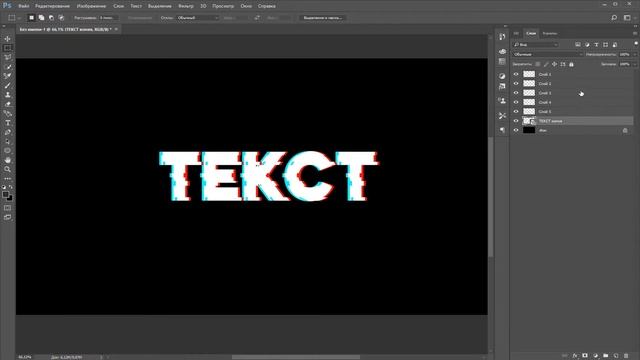Image resolution: width=640 pixels, height=360 pixels.
Task: Choose Intersect with selection mode
Action: coord(61,18)
